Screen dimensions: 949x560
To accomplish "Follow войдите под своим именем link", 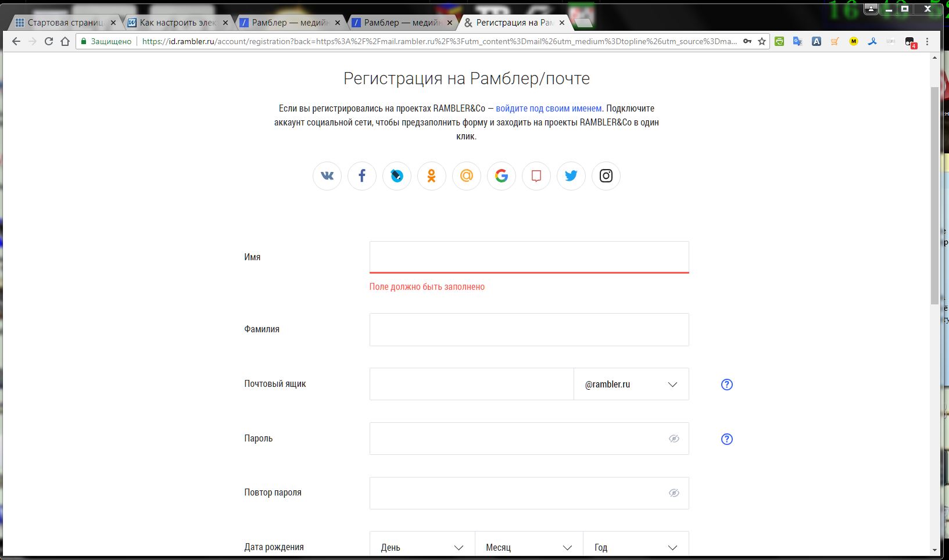I will [x=549, y=108].
